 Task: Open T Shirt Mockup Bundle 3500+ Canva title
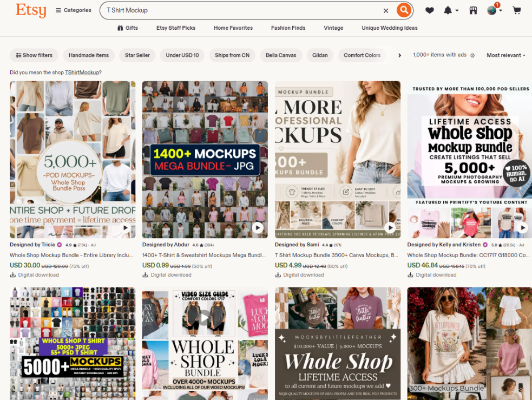pyautogui.click(x=337, y=255)
